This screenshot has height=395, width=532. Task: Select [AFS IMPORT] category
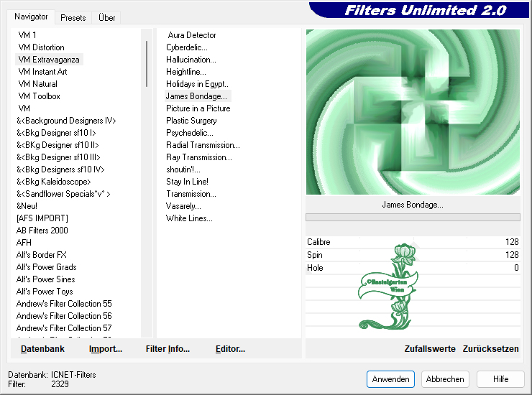tap(42, 218)
